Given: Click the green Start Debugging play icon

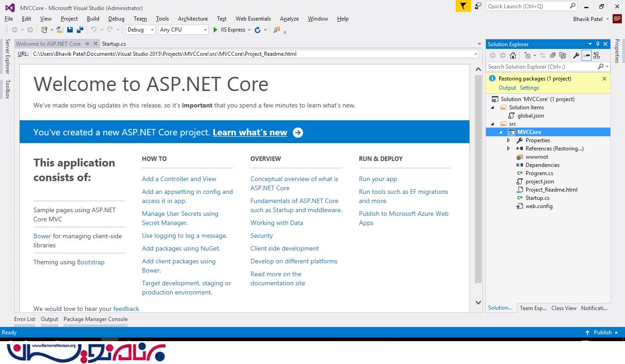Looking at the screenshot, I should (216, 30).
